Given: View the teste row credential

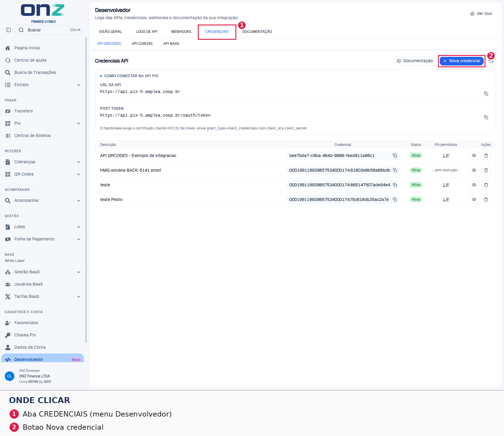Looking at the screenshot, I should [474, 185].
